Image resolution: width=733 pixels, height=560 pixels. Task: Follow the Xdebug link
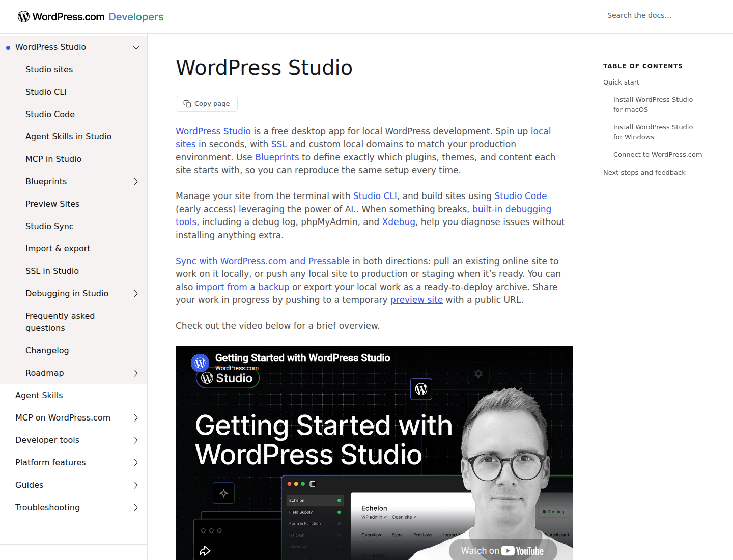pos(399,222)
